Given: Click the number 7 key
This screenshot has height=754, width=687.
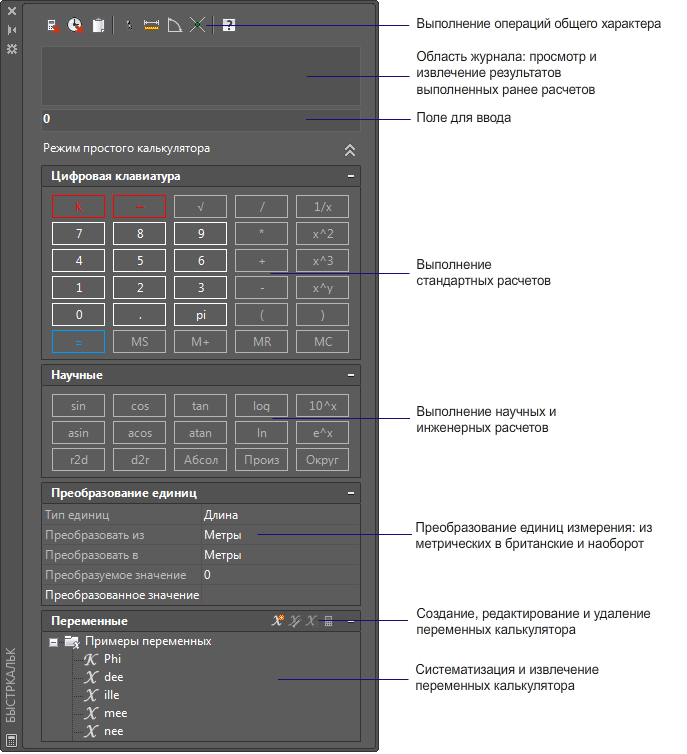Looking at the screenshot, I should [78, 234].
